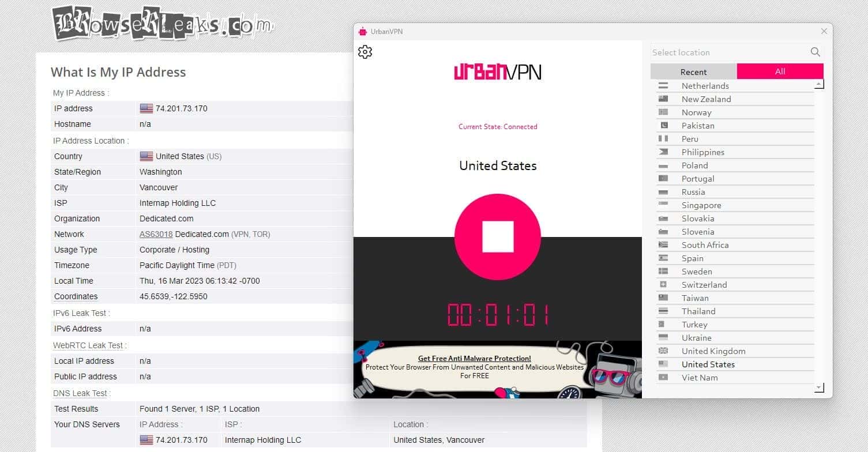868x452 pixels.
Task: Pick Slovenia from the locations
Action: pyautogui.click(x=735, y=232)
